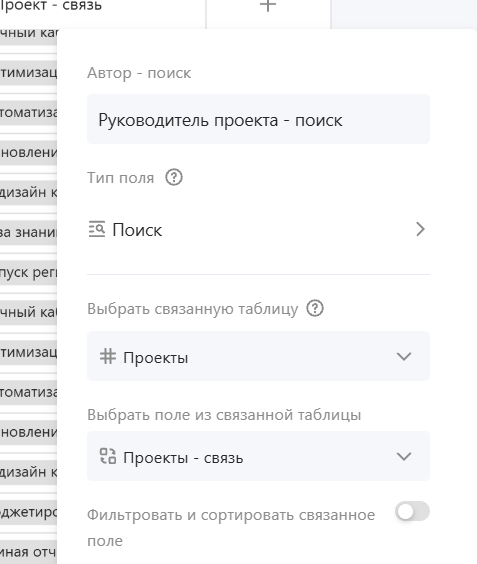Edit the Руководитель проекта - поиск name field
The image size is (477, 564).
point(258,119)
